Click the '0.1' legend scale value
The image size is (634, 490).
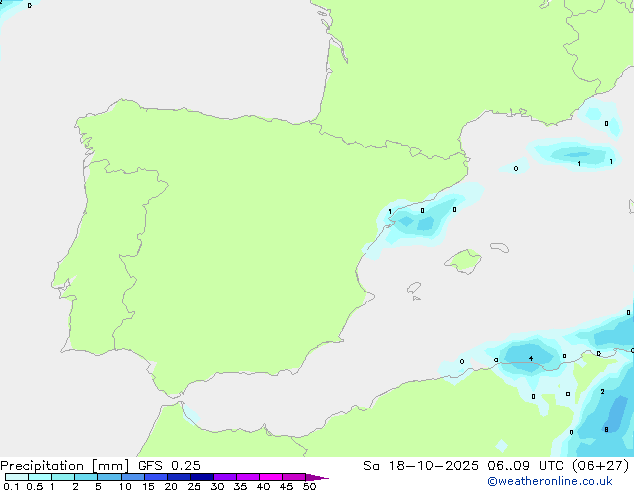tap(11, 486)
